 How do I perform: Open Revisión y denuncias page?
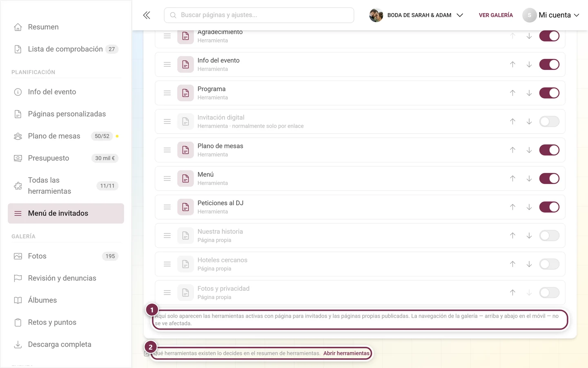tap(66, 278)
